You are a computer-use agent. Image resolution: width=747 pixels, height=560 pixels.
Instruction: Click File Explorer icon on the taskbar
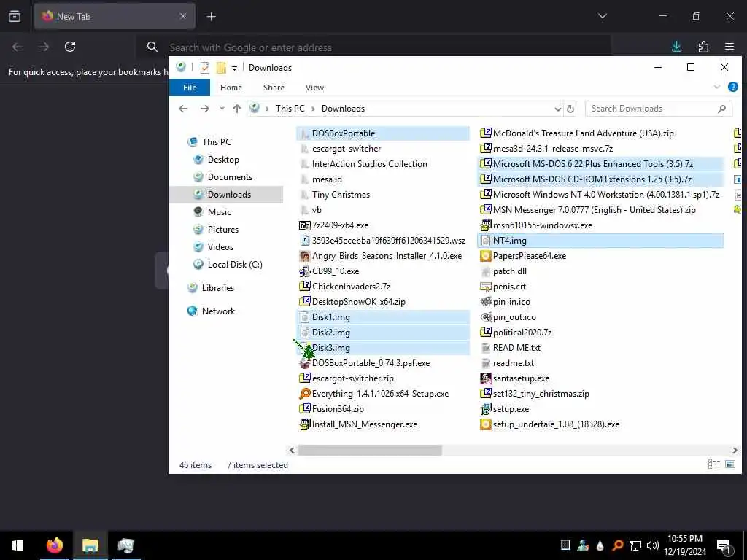(x=90, y=545)
